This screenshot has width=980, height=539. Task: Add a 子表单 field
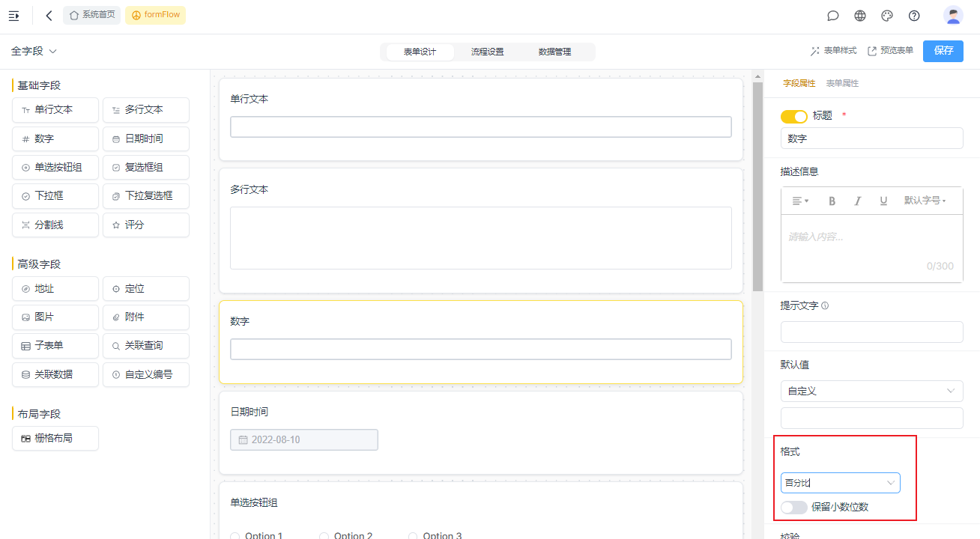55,346
